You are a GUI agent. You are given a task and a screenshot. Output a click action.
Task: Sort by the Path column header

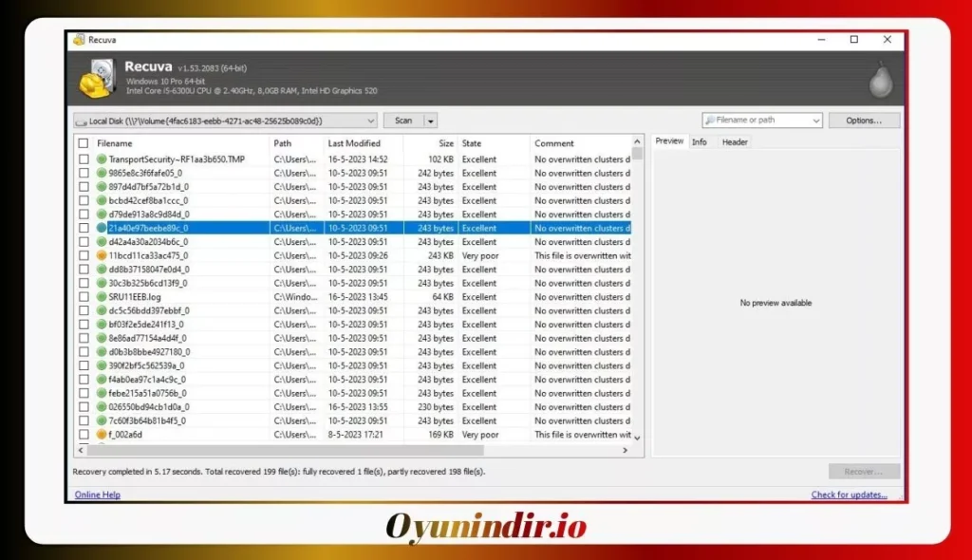click(x=283, y=143)
